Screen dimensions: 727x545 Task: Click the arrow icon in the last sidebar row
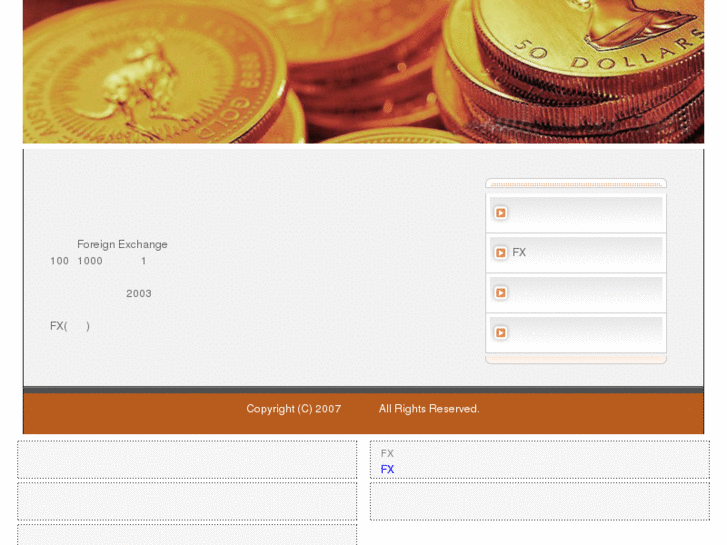click(500, 333)
